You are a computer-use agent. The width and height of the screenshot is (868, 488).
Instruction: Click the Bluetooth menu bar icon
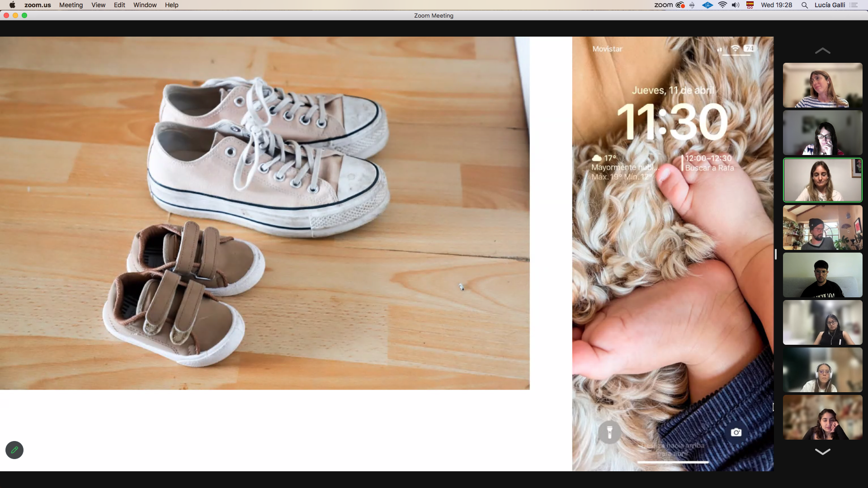pyautogui.click(x=692, y=5)
